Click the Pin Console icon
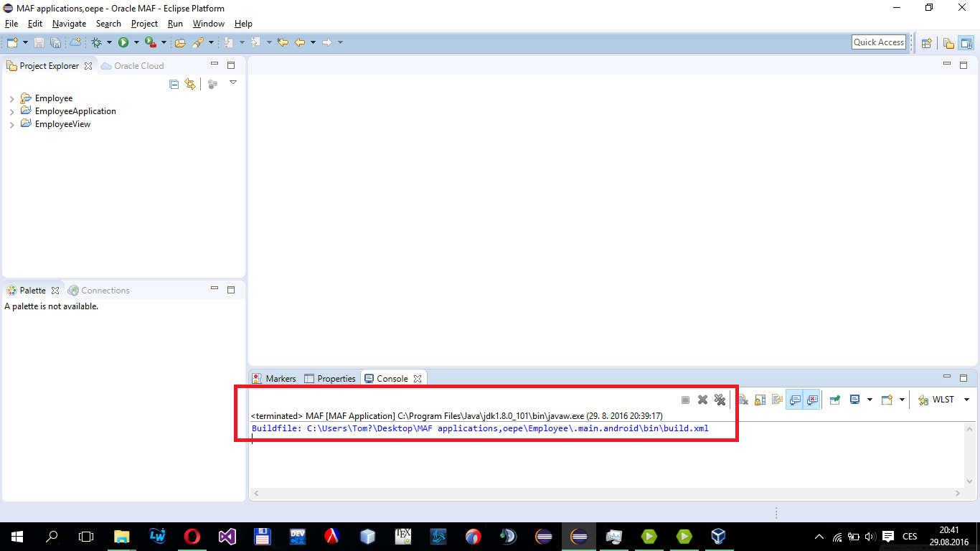Screen dimensions: 980x551 pos(835,400)
